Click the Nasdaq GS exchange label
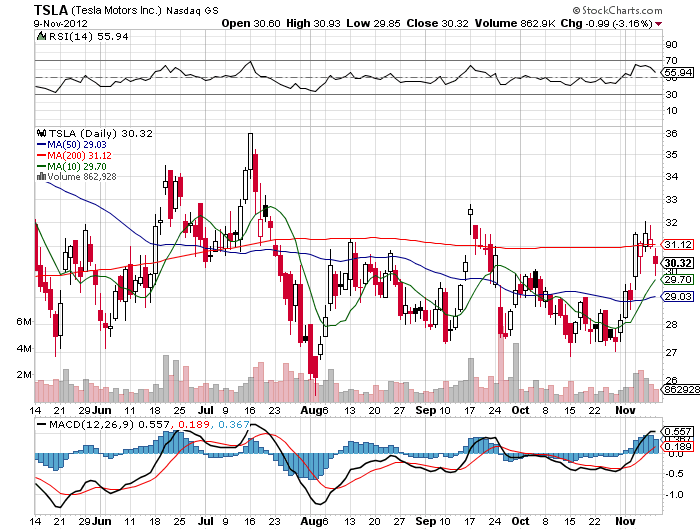The width and height of the screenshot is (700, 530). coord(192,11)
